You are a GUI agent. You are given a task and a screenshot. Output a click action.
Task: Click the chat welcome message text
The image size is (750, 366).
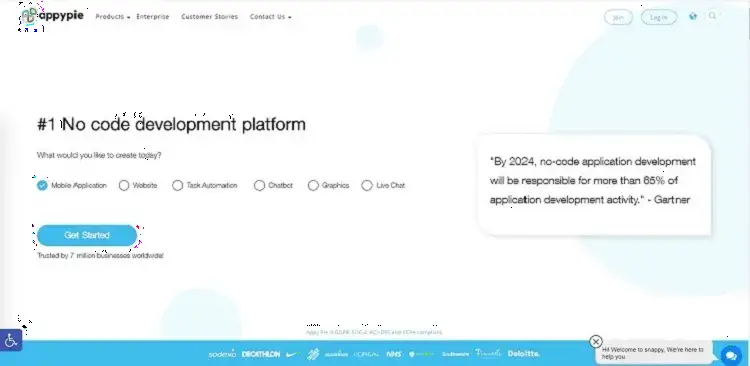click(653, 353)
